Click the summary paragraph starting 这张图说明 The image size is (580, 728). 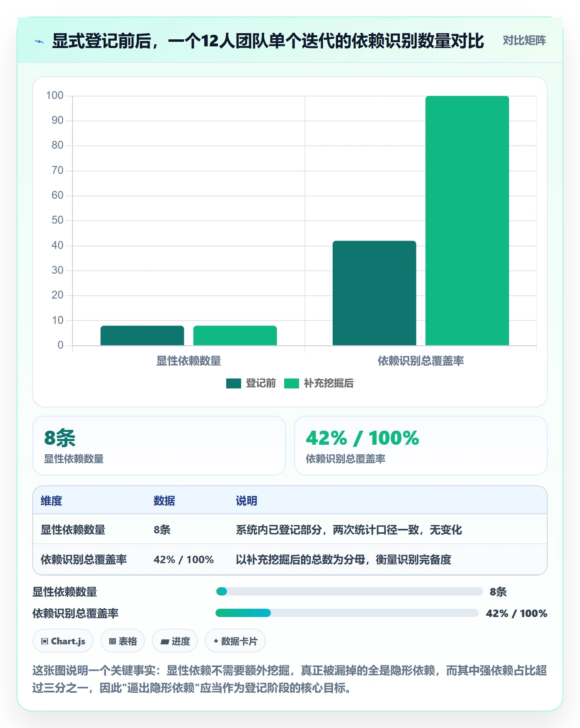pos(290,679)
